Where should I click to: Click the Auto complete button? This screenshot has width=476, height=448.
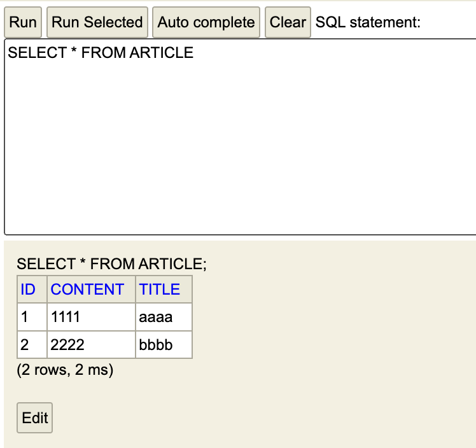click(206, 22)
